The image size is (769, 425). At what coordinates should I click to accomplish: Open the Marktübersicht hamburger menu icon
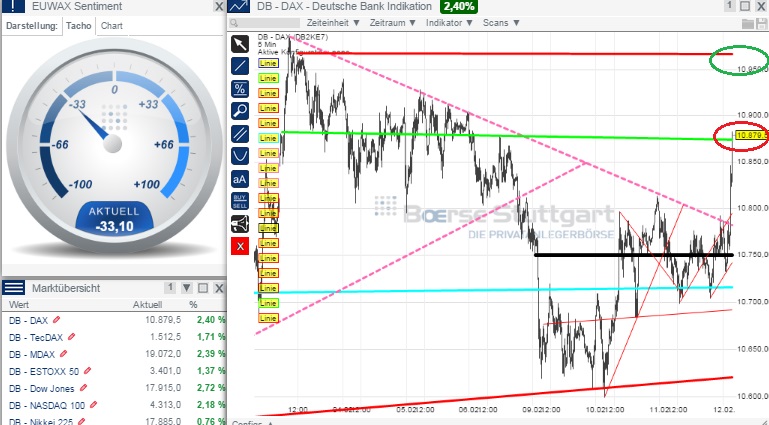click(13, 288)
